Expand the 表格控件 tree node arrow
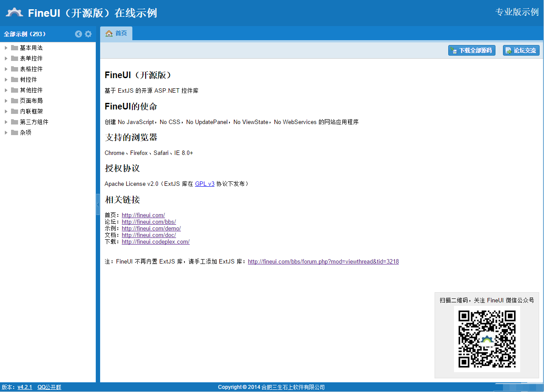The width and height of the screenshot is (544, 392). pyautogui.click(x=6, y=69)
